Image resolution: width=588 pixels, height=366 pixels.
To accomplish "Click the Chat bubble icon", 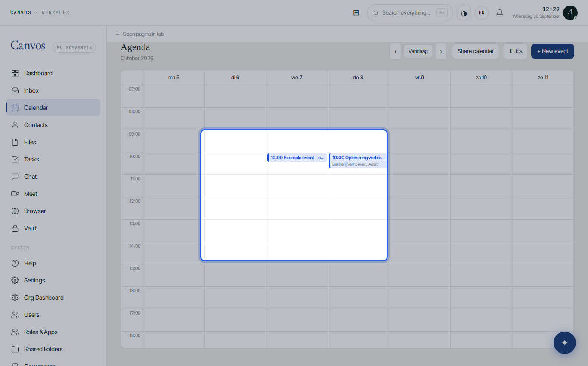I will (15, 177).
